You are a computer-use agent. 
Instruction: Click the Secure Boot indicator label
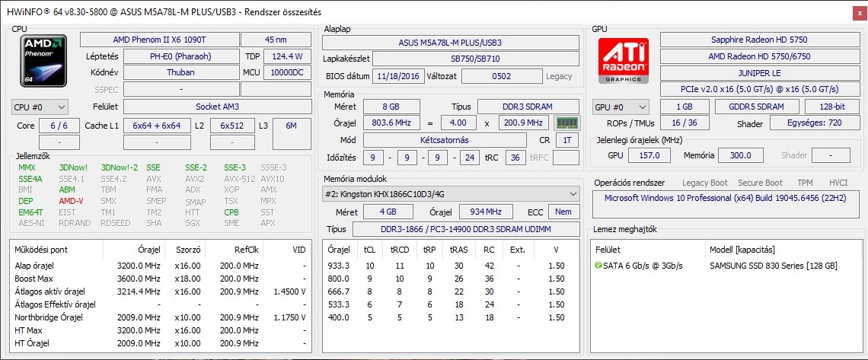click(760, 183)
